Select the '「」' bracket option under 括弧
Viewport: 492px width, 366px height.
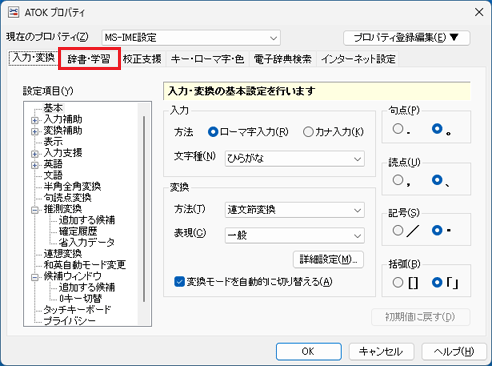pyautogui.click(x=437, y=283)
